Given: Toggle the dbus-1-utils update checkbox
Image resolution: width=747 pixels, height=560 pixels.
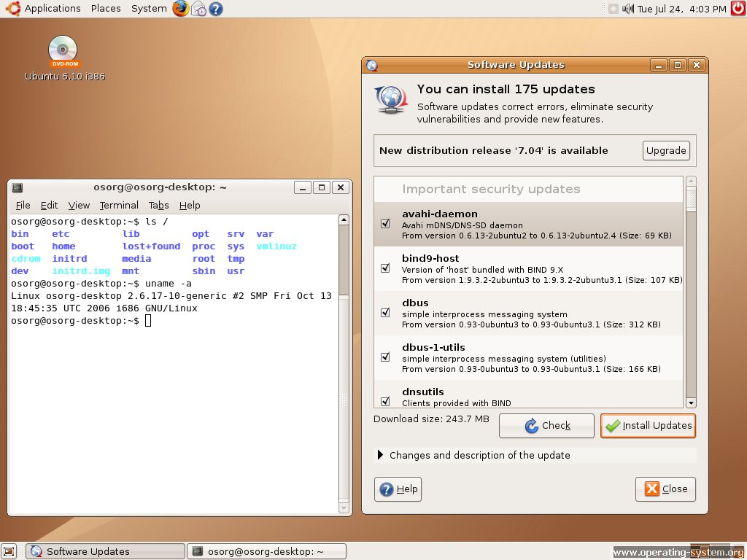Looking at the screenshot, I should click(385, 357).
